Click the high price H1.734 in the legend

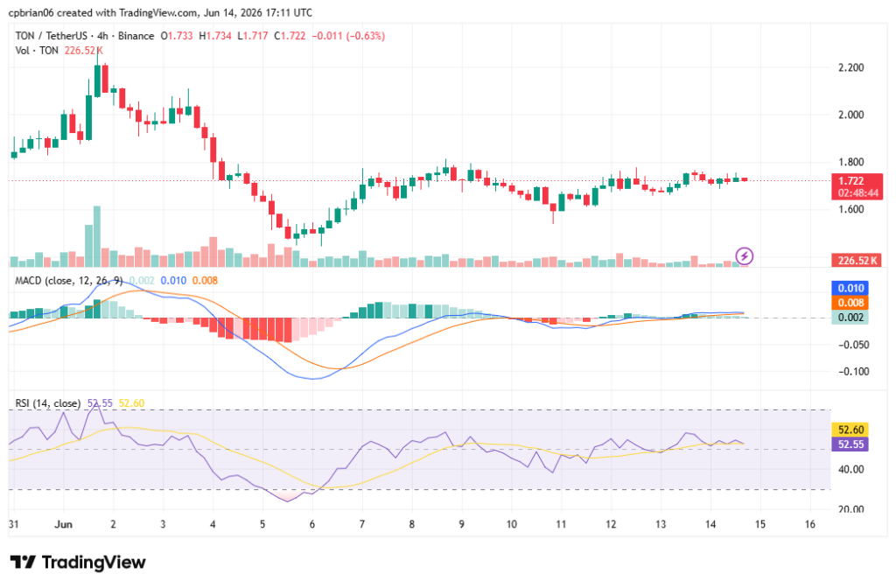[x=215, y=36]
